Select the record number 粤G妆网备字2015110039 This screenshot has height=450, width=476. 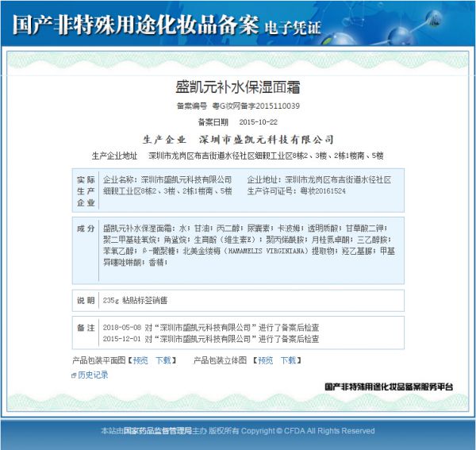(x=256, y=106)
